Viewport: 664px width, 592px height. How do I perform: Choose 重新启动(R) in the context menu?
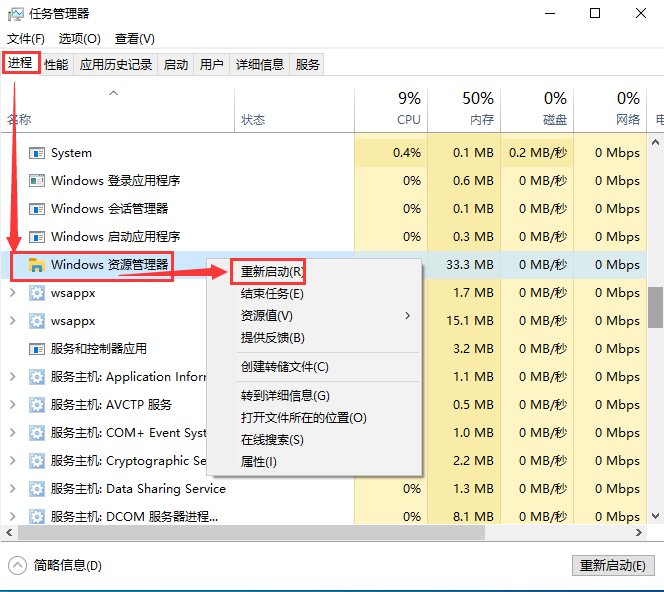point(272,271)
